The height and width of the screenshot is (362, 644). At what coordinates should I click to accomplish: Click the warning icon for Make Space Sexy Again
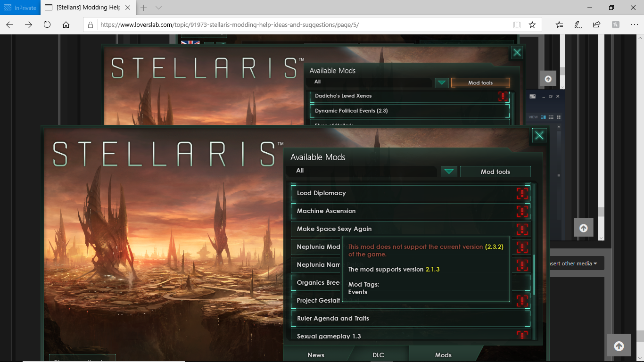[522, 229]
